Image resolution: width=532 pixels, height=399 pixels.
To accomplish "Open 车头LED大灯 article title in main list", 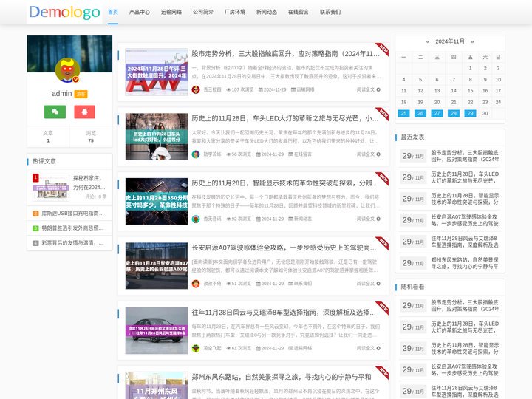I will pyautogui.click(x=285, y=118).
